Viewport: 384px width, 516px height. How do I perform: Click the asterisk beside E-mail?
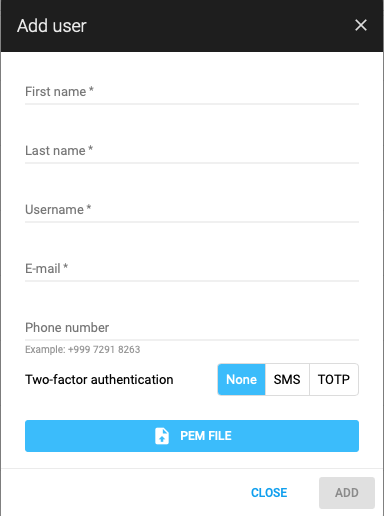pos(66,266)
